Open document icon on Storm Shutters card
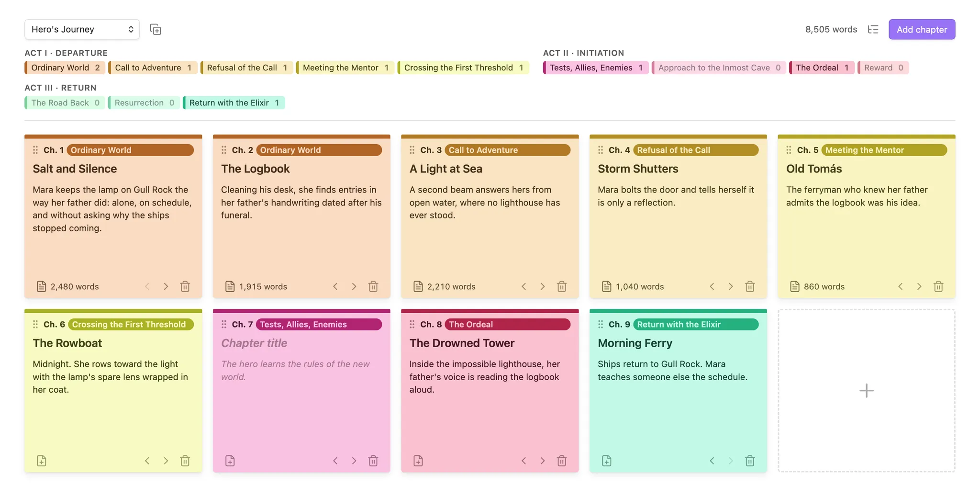 click(606, 286)
